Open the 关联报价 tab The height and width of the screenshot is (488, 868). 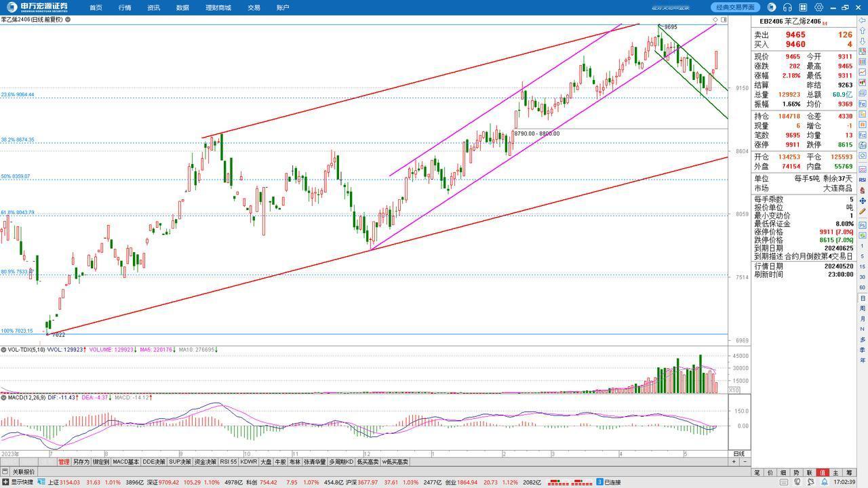coord(24,472)
